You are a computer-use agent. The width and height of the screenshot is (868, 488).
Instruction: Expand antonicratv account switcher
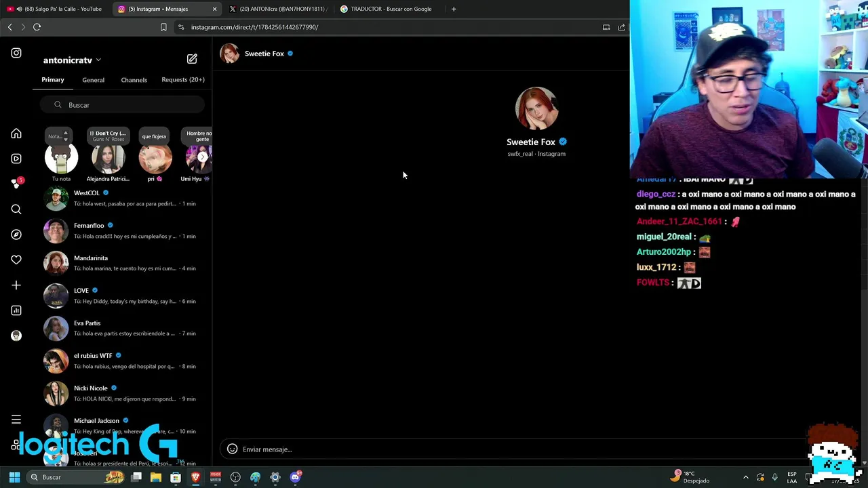click(x=72, y=60)
